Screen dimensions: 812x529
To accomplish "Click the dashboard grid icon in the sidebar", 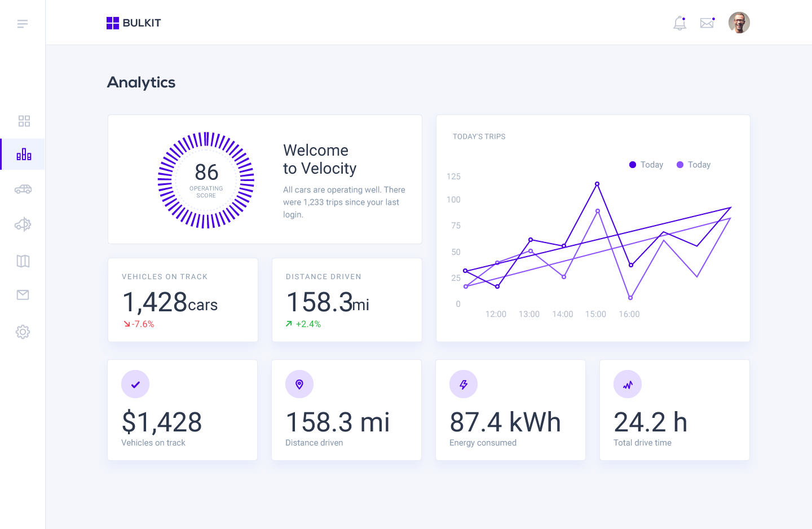I will (x=24, y=121).
